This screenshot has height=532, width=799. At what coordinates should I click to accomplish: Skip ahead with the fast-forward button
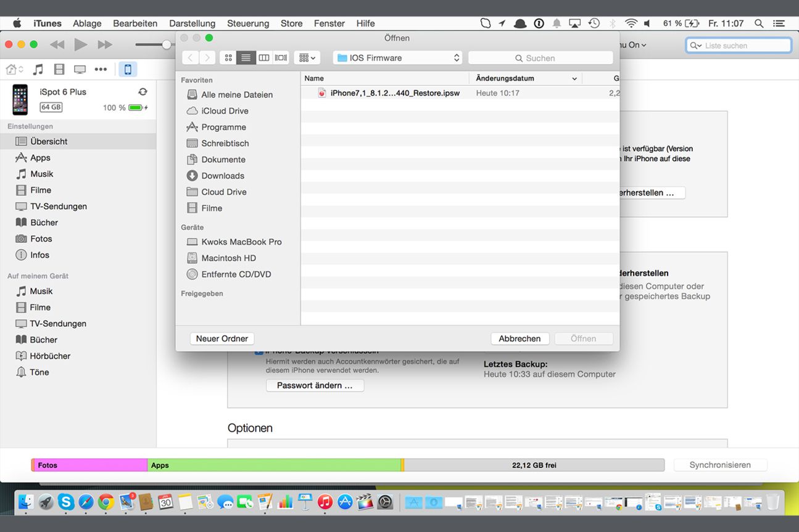click(106, 44)
